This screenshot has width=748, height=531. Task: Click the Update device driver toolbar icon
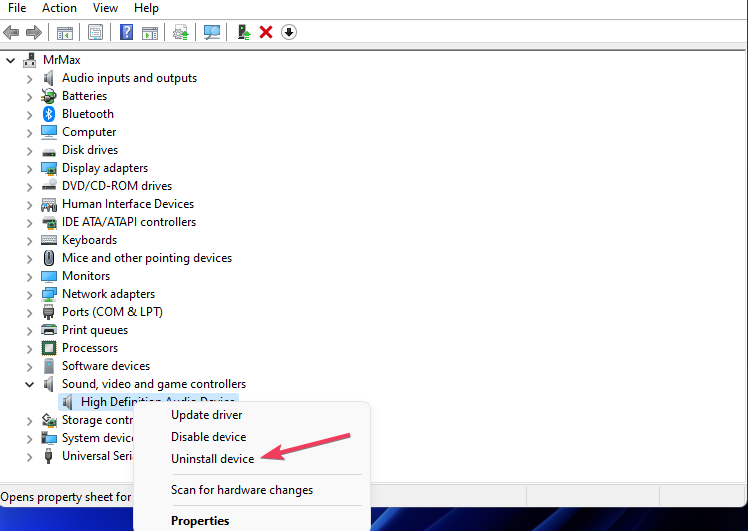(x=180, y=32)
